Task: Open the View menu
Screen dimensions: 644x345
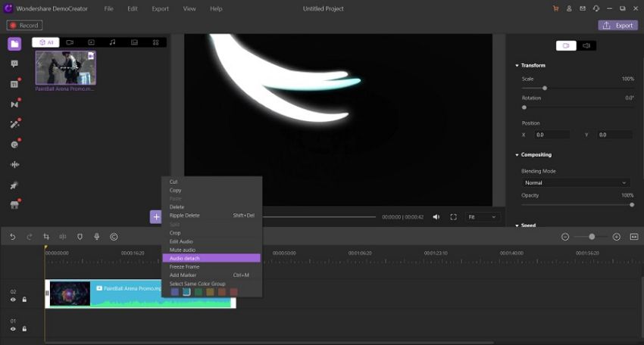Action: point(189,8)
